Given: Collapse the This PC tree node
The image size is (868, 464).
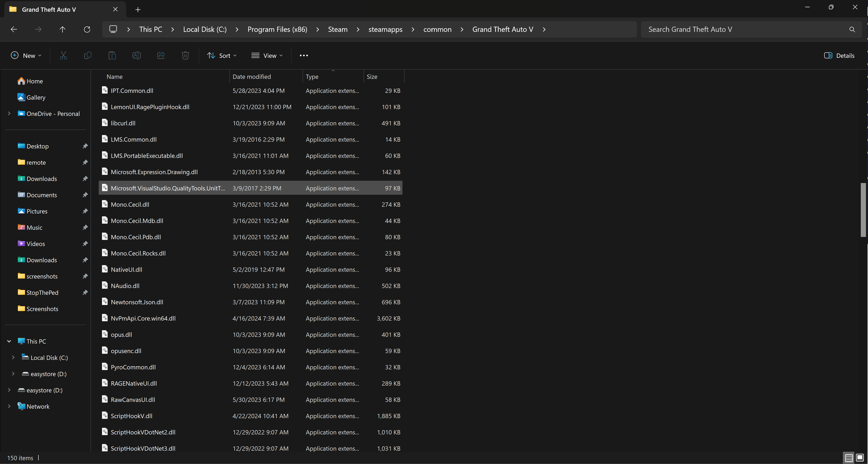Looking at the screenshot, I should pyautogui.click(x=9, y=341).
